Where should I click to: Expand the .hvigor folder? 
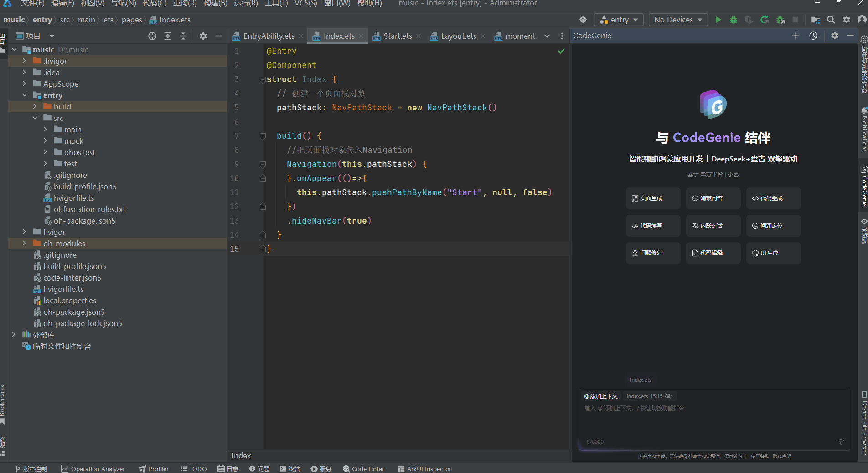(x=24, y=61)
